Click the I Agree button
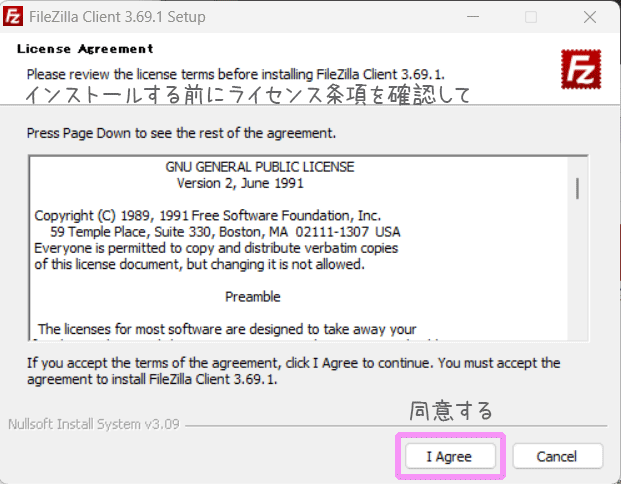The width and height of the screenshot is (621, 484). pyautogui.click(x=450, y=456)
